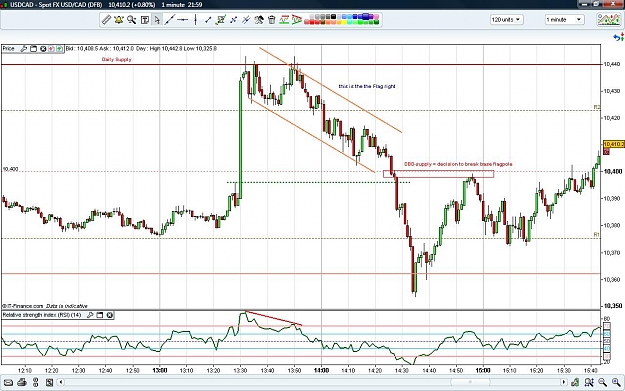625x391 pixels.
Task: Activate the cursor pointer tool
Action: tap(157, 20)
